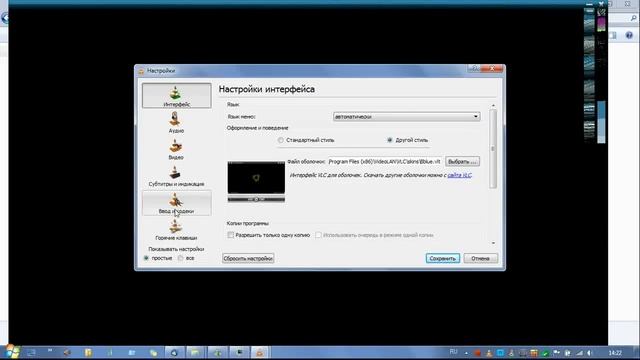The width and height of the screenshot is (640, 360).
Task: Open the Субтитры и индикация category
Action: [x=176, y=176]
